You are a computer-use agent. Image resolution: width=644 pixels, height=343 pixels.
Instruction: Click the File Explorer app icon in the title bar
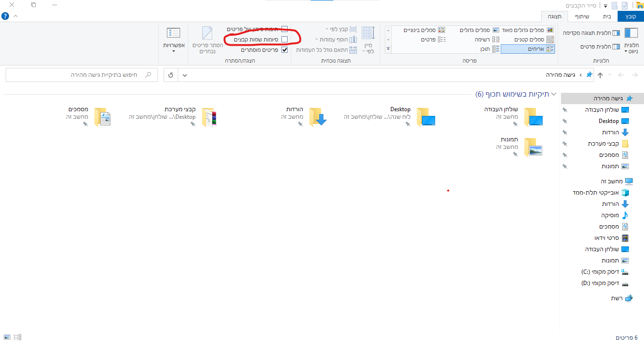click(x=639, y=5)
